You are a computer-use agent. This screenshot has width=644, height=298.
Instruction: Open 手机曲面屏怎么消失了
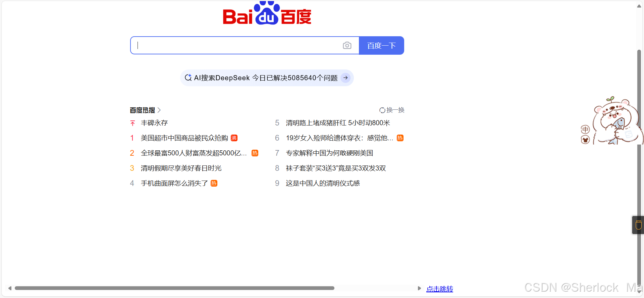174,183
